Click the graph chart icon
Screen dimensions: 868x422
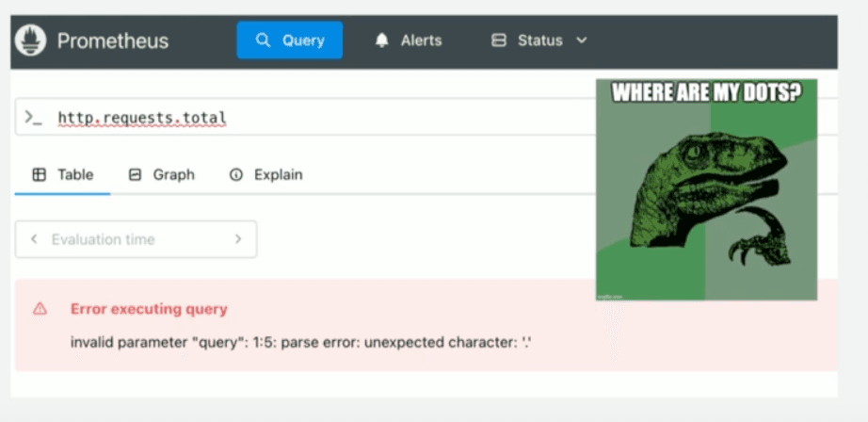tap(135, 175)
